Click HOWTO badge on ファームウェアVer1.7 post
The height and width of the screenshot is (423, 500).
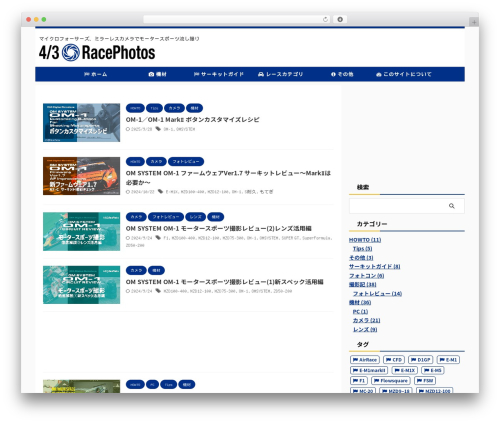(135, 162)
